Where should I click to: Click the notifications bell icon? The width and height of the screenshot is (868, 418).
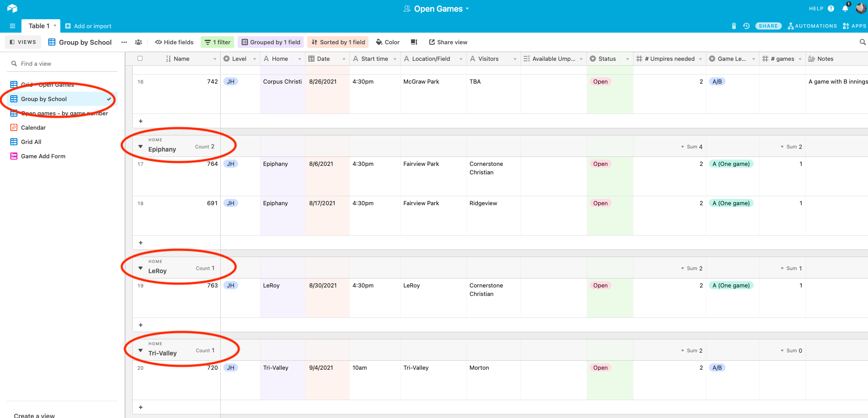pos(845,8)
